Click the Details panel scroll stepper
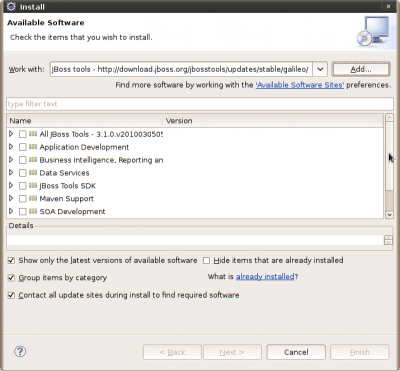Screen dimensions: 400x371 pos(388,240)
